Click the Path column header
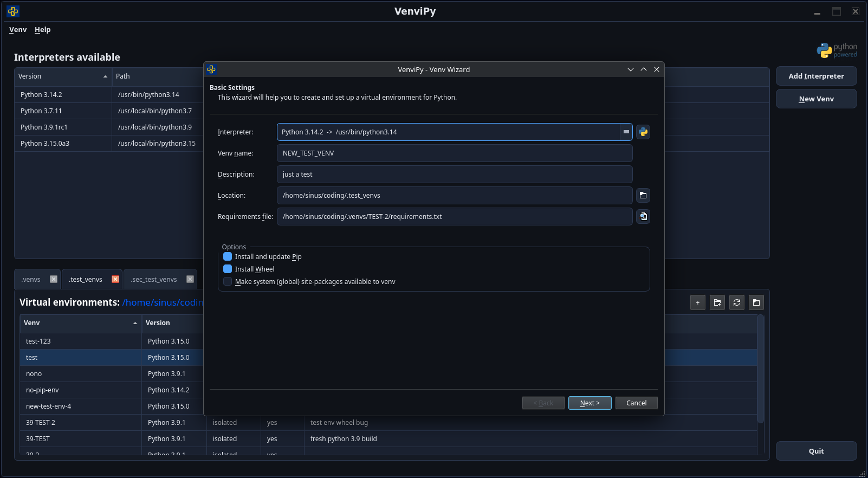 pos(158,76)
